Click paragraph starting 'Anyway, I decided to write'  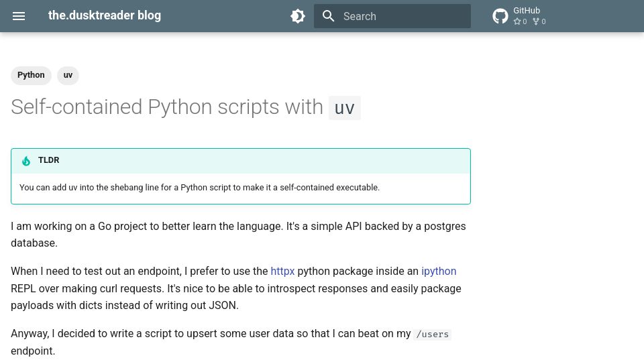point(231,343)
